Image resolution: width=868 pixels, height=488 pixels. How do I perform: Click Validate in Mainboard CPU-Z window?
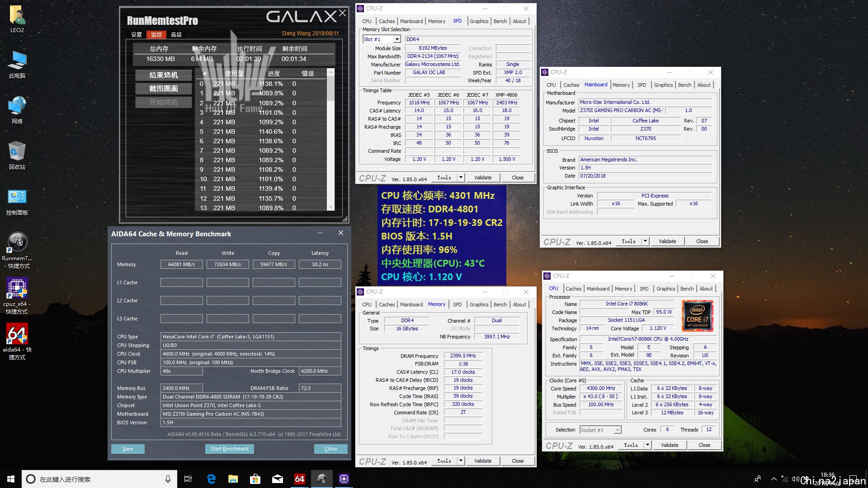pos(667,241)
